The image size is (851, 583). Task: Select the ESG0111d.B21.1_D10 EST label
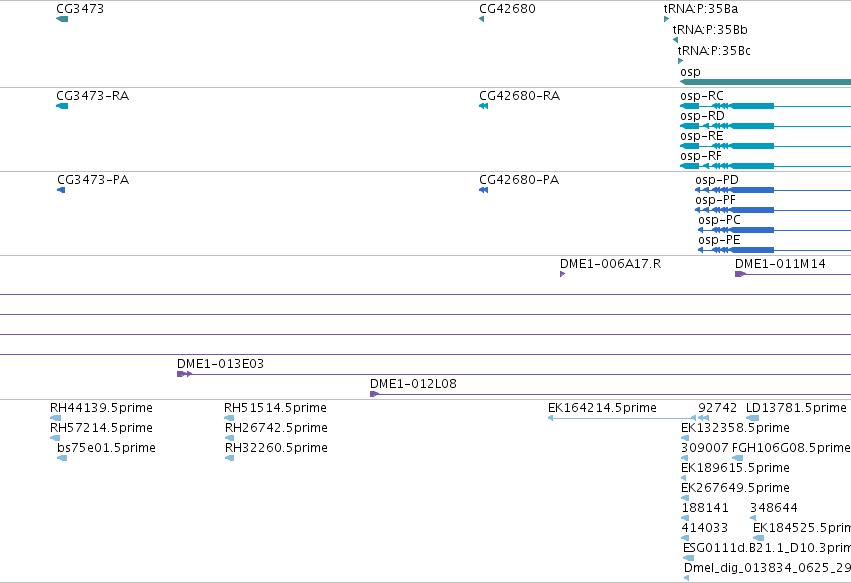coord(767,548)
